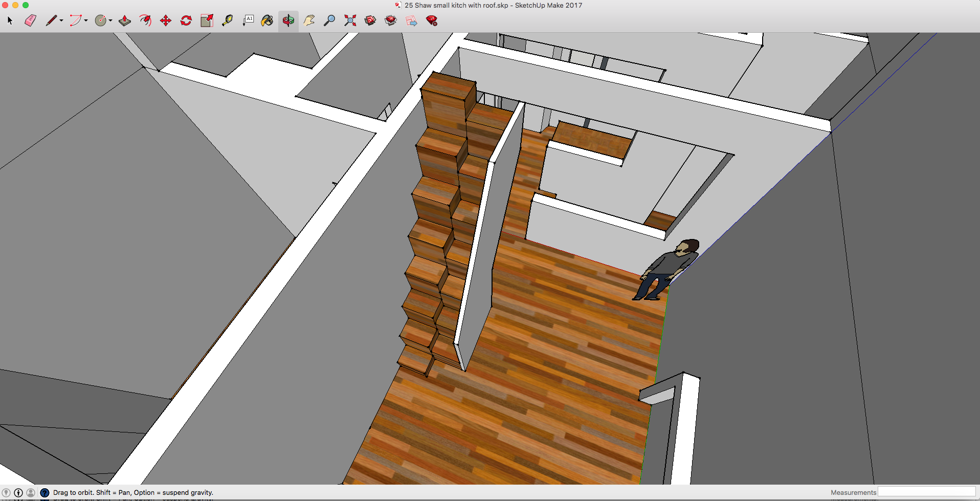Pick the Paint Bucket tool

coord(267,20)
